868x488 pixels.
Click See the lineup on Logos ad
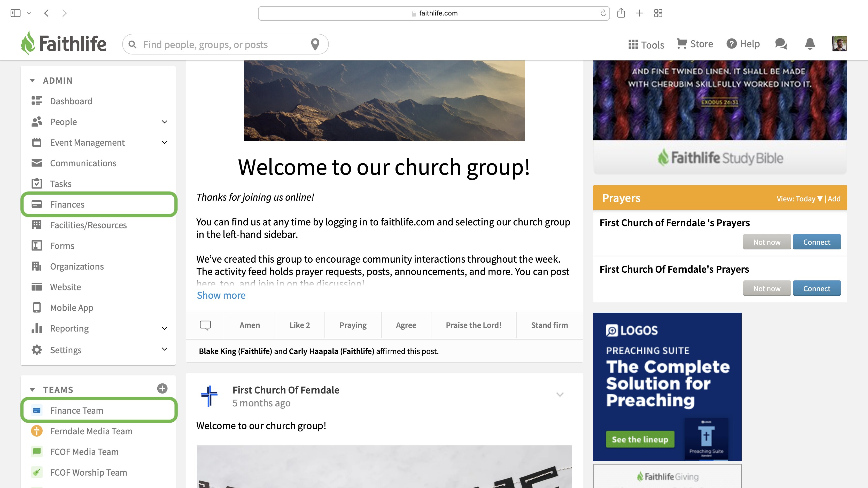(640, 439)
